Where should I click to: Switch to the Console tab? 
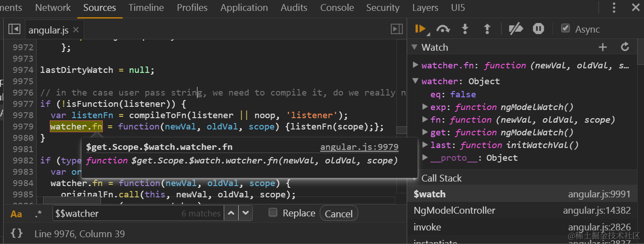(x=337, y=8)
